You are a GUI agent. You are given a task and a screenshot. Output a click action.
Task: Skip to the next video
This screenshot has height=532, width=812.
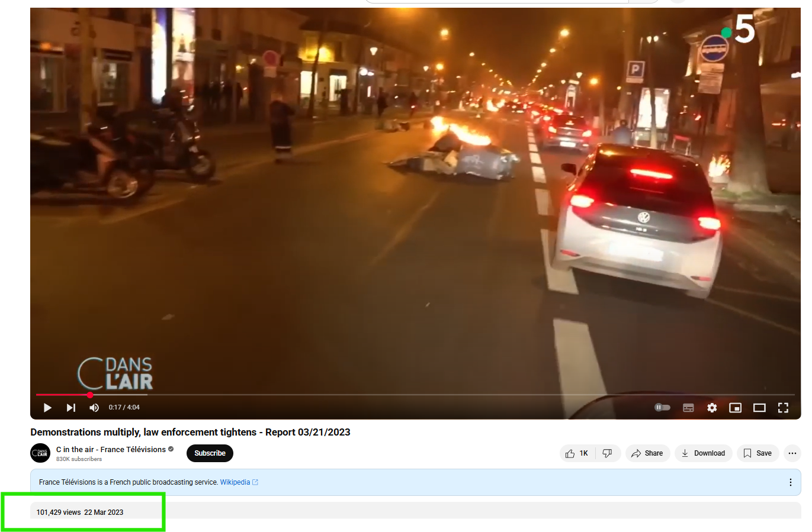(x=71, y=408)
